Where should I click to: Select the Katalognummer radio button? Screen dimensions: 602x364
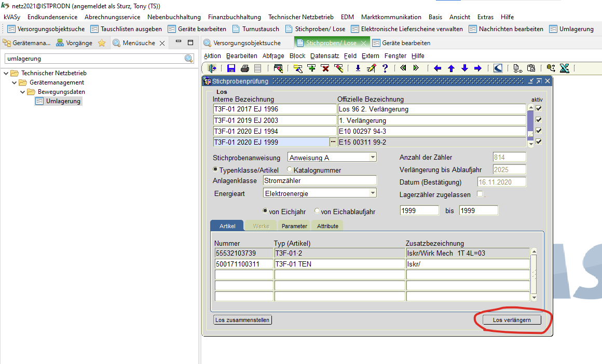(290, 170)
